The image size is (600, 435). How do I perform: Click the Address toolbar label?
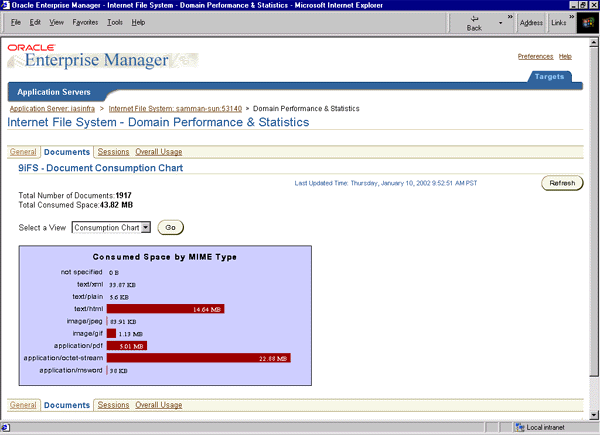(x=531, y=23)
